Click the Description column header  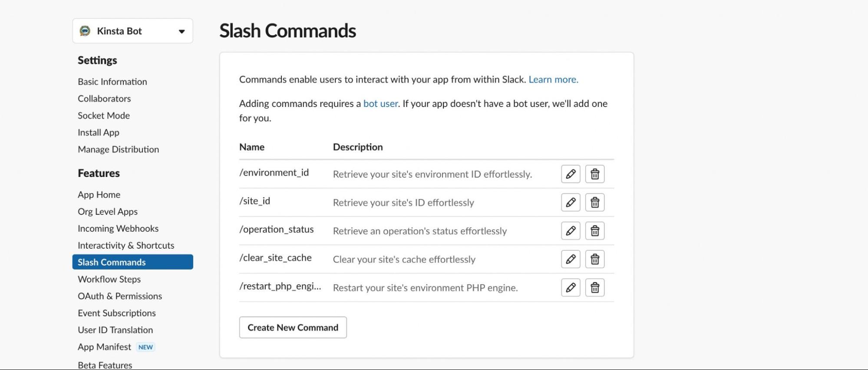coord(358,147)
